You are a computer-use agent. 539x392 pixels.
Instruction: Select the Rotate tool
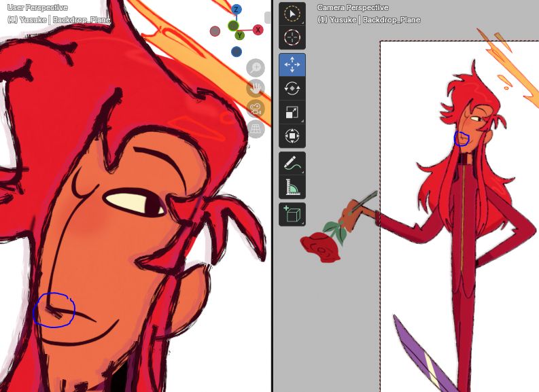tap(292, 88)
